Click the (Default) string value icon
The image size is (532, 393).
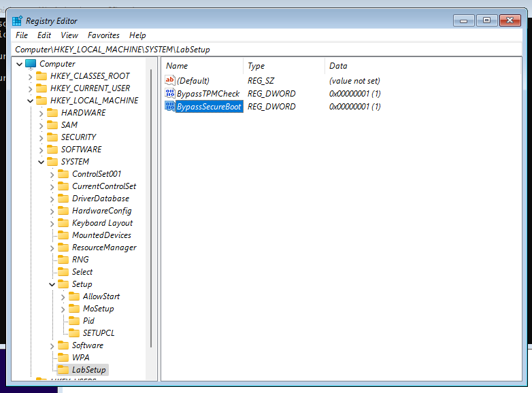[x=169, y=80]
